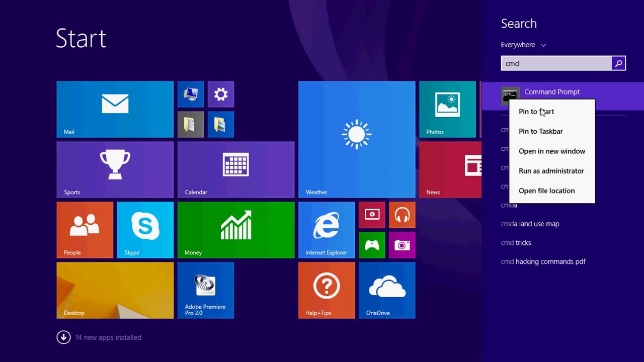The height and width of the screenshot is (362, 644).
Task: Open the News tile
Action: pyautogui.click(x=450, y=169)
